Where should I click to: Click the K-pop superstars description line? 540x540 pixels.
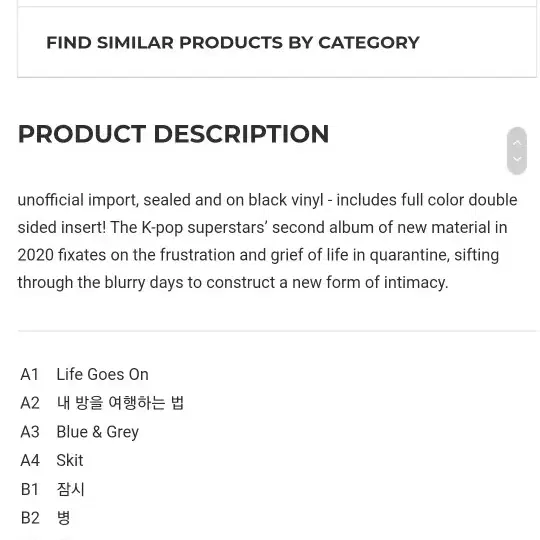pos(262,228)
